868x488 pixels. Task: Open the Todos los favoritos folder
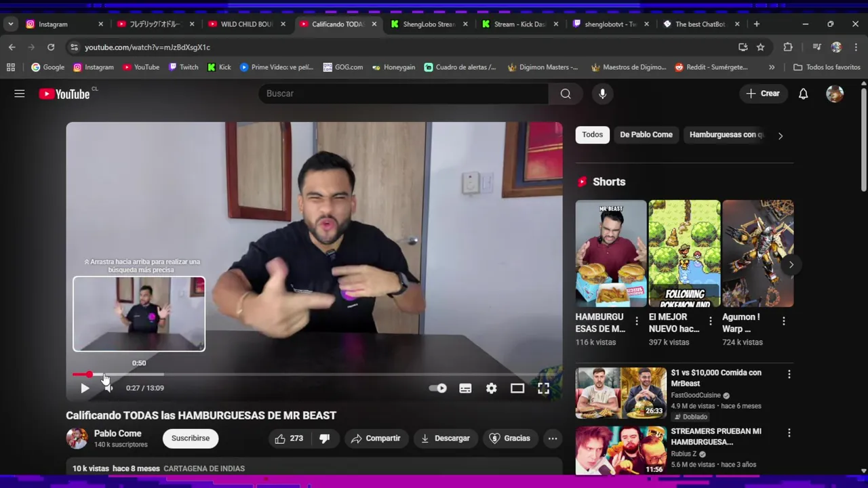[827, 67]
